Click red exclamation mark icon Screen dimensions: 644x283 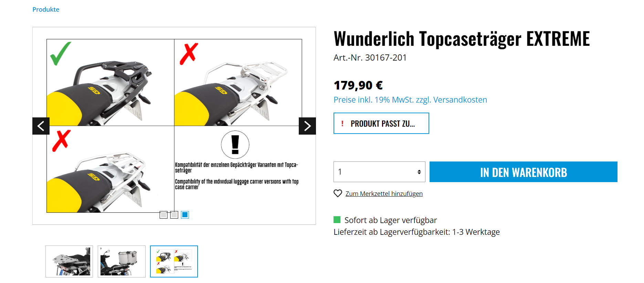(342, 124)
